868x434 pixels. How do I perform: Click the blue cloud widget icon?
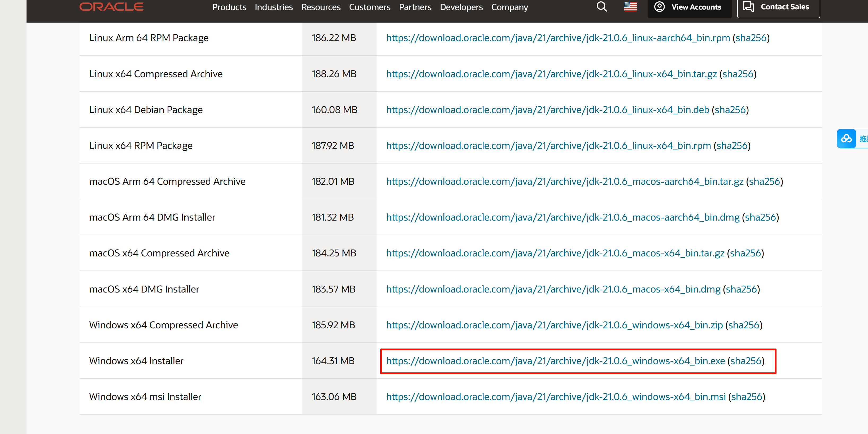[846, 139]
